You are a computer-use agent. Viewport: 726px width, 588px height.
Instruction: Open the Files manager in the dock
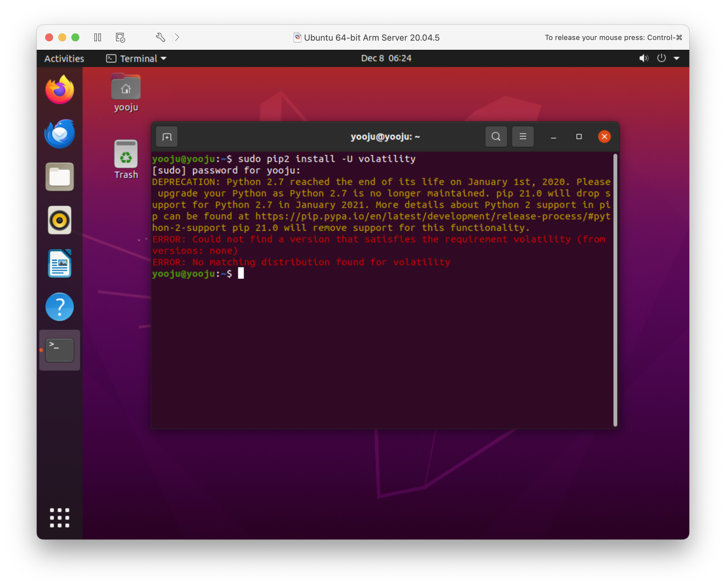(60, 177)
